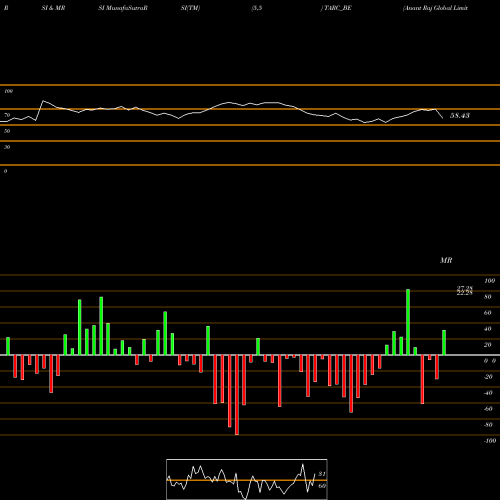The width and height of the screenshot is (500, 500).
Task: Click the RSI axis label 70
Action: [7, 115]
